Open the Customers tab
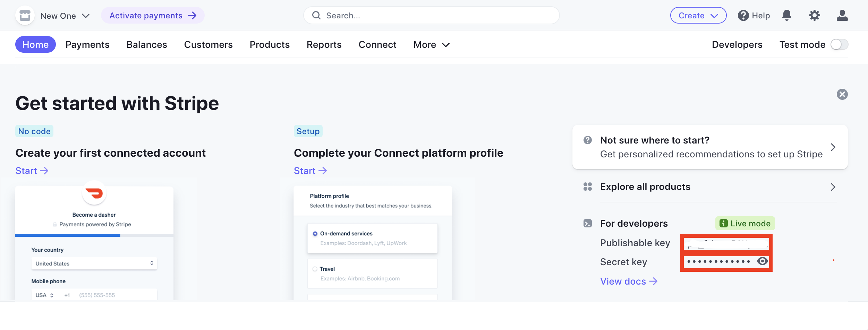 [208, 44]
